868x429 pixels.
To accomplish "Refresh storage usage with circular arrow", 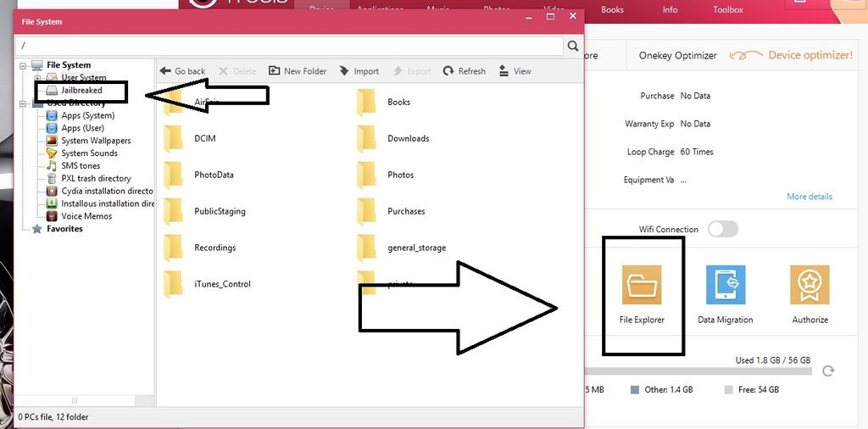I will [x=828, y=370].
